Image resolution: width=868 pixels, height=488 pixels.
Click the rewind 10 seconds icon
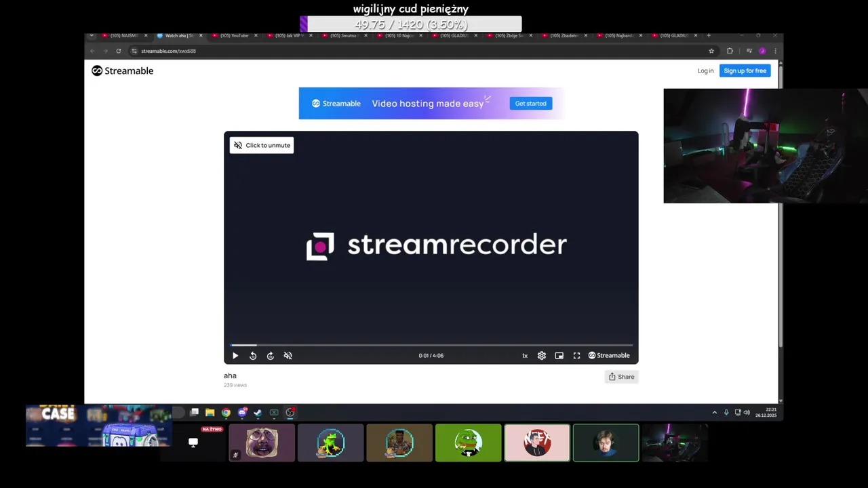(253, 356)
